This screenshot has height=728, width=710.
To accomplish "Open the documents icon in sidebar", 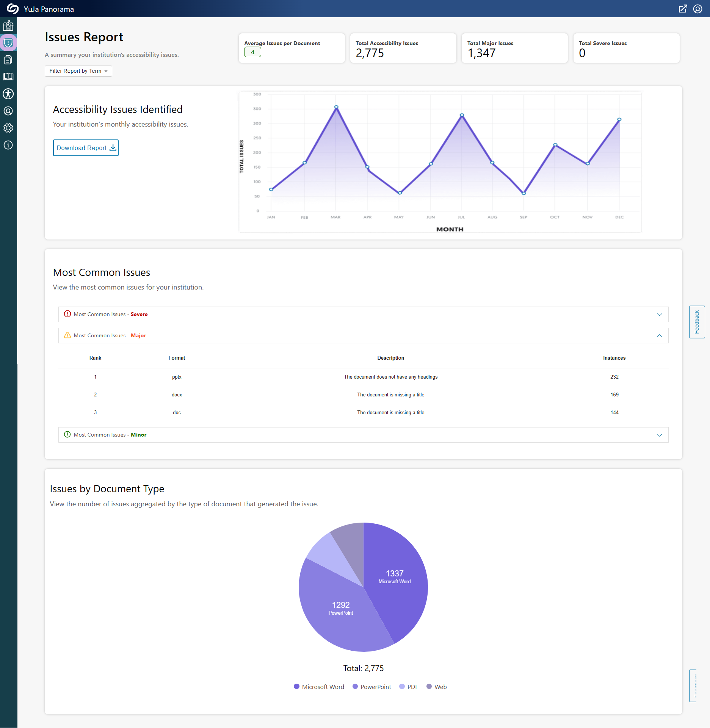I will 8,60.
